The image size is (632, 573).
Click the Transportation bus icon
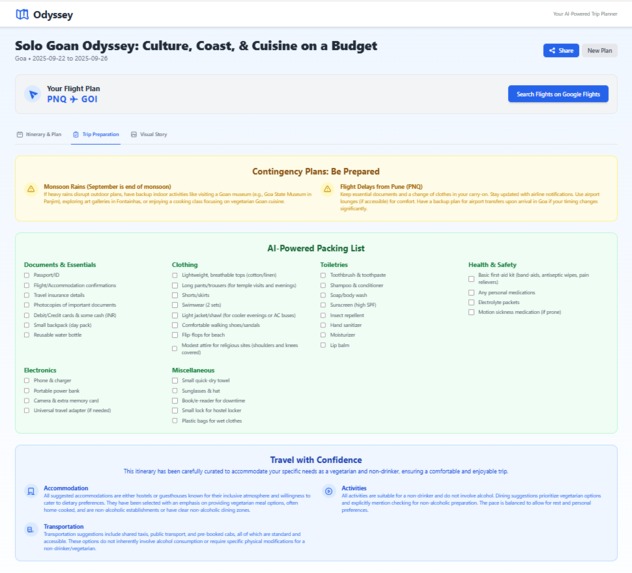[30, 529]
